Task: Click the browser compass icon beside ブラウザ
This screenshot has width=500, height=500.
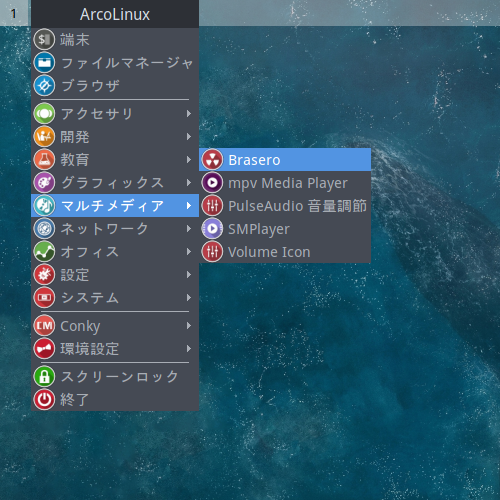Action: point(44,85)
